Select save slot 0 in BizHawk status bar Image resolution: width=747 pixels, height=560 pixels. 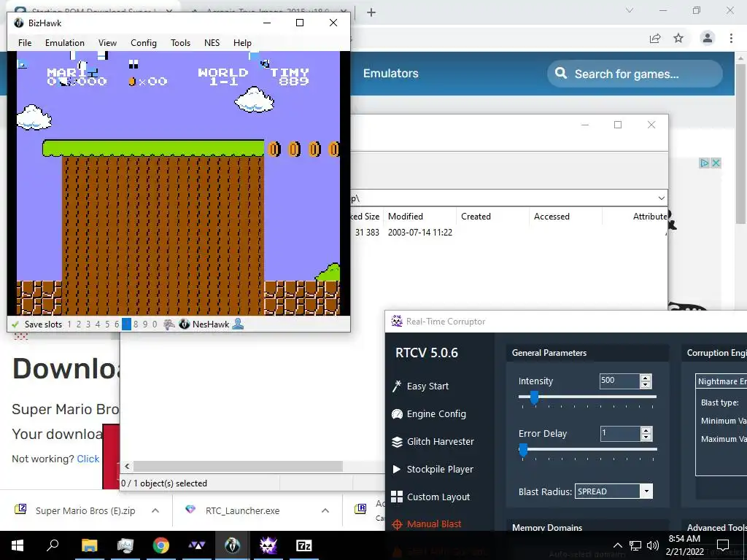pos(155,324)
